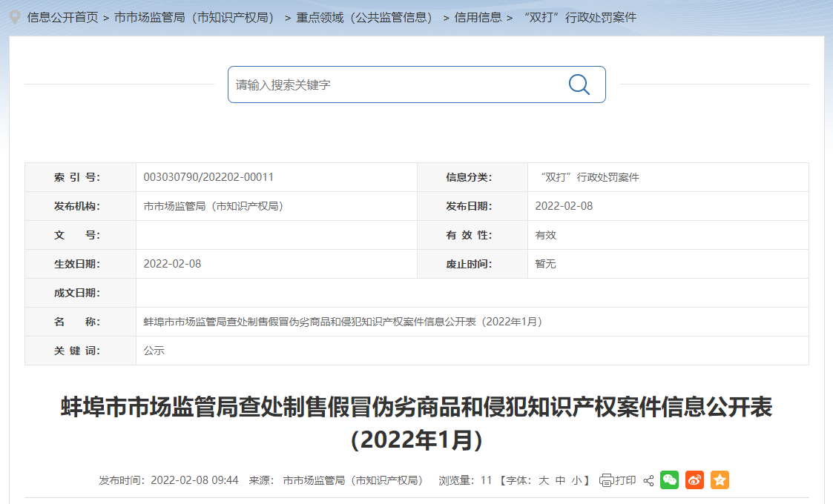
Task: Click the 名称 row document title text
Action: [343, 322]
